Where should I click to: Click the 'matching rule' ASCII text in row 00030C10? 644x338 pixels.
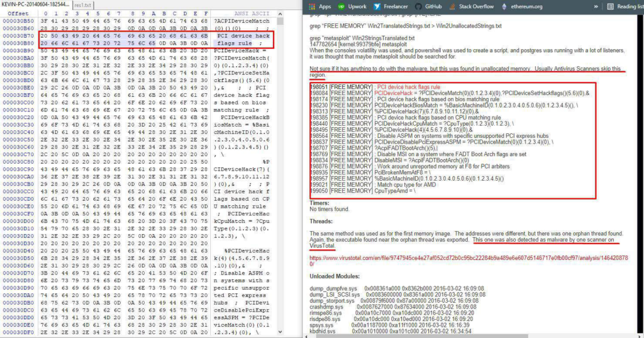pyautogui.click(x=236, y=110)
